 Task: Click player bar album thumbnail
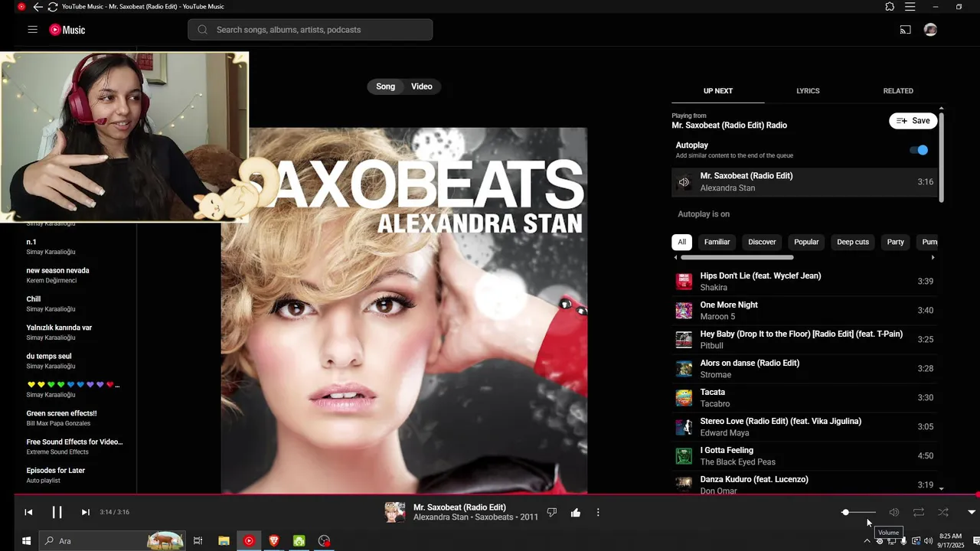(x=395, y=512)
